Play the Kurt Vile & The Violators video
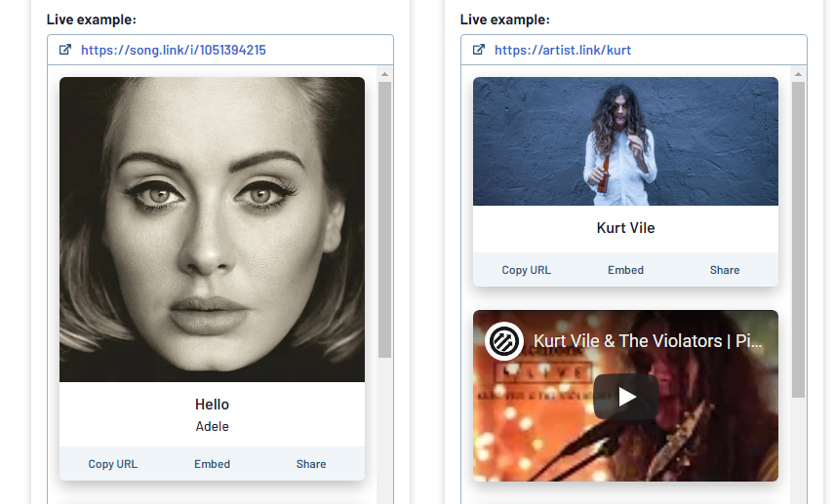This screenshot has height=504, width=834. (x=625, y=396)
